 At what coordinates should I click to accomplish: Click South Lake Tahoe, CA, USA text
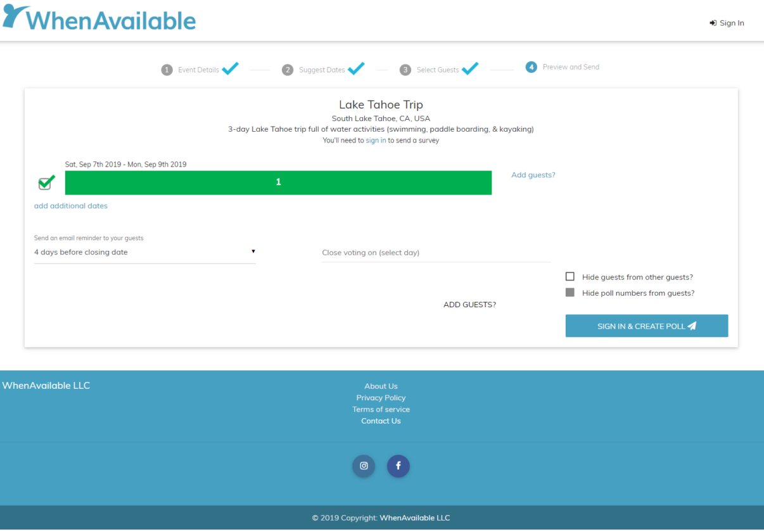click(x=381, y=118)
